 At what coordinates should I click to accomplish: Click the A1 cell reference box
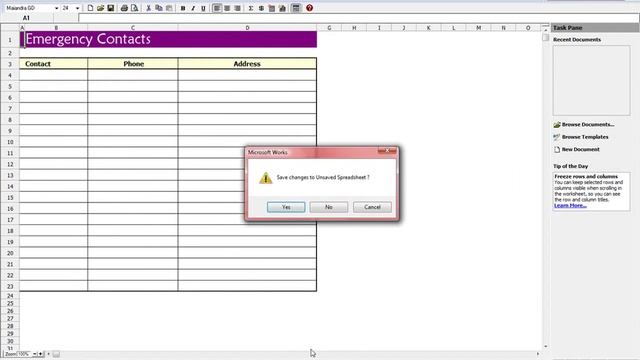27,18
